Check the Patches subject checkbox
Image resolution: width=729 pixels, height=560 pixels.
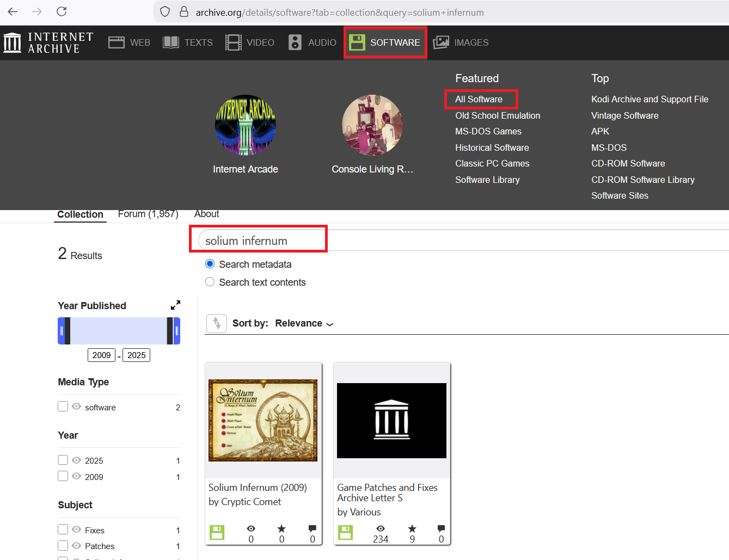tap(63, 545)
